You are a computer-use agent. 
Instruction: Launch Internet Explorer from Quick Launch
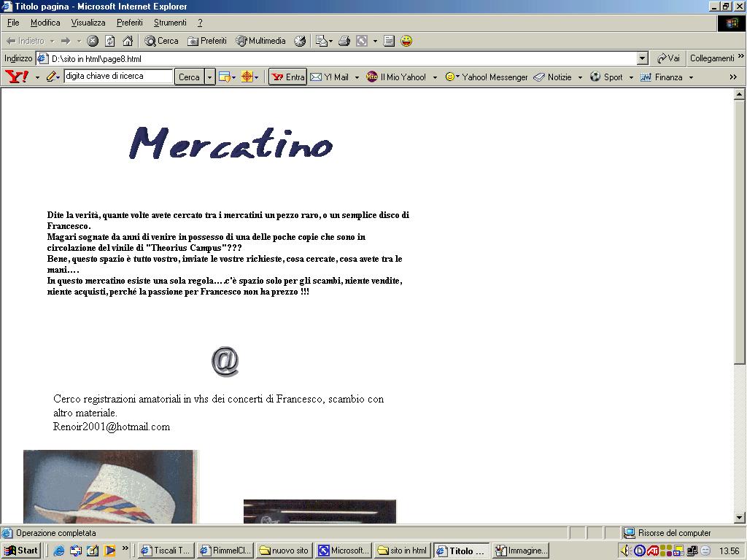point(59,551)
